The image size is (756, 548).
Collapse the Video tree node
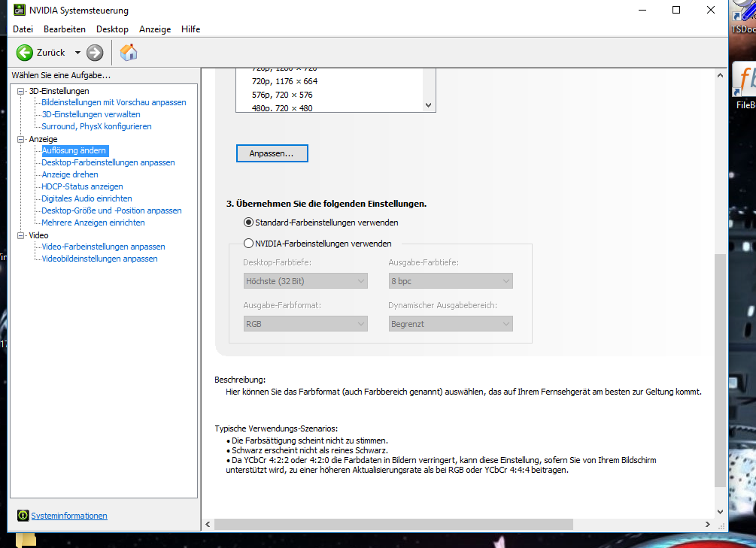(x=21, y=236)
